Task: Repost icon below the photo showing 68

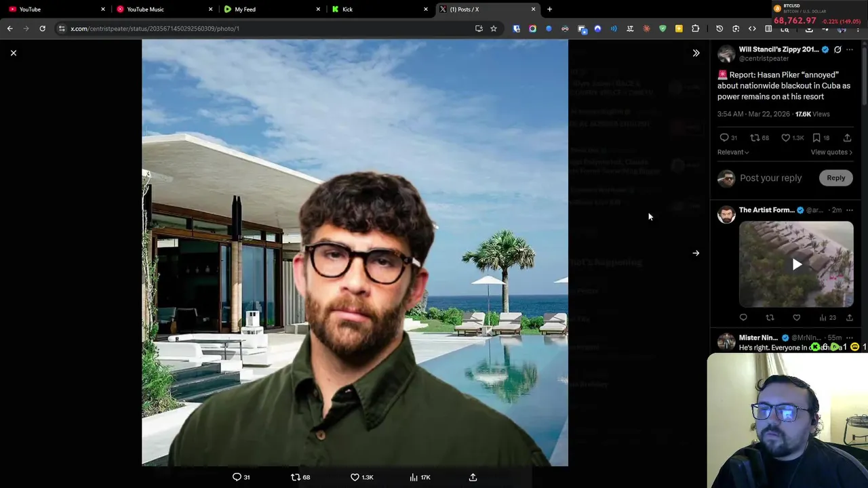Action: pyautogui.click(x=300, y=477)
